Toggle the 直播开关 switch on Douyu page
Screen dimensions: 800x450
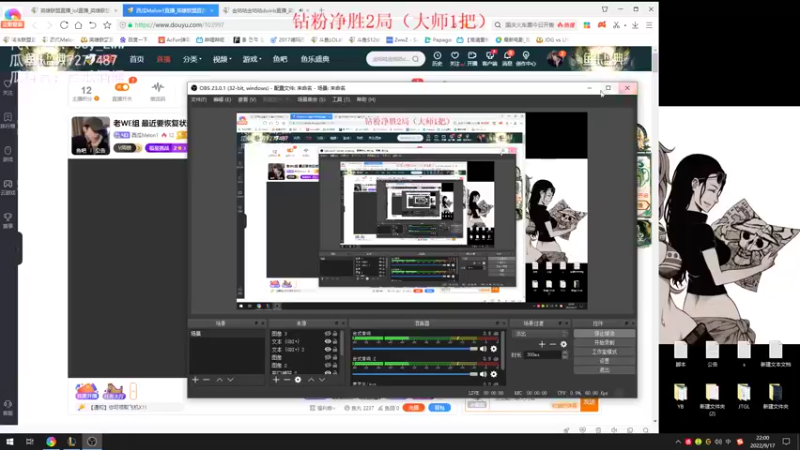coord(122,87)
